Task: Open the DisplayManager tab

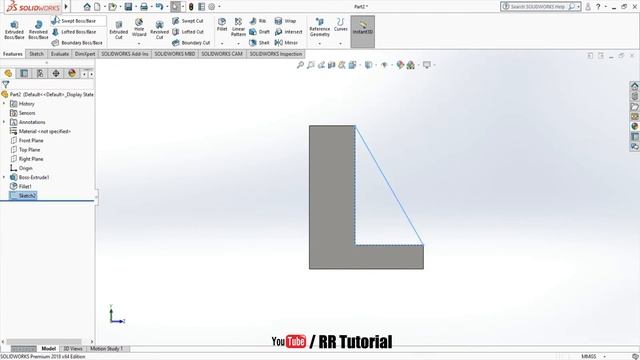Action: tap(72, 73)
